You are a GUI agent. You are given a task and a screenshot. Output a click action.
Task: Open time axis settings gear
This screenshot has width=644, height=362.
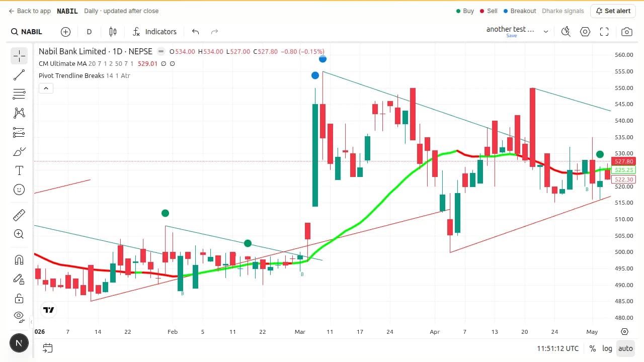625,332
